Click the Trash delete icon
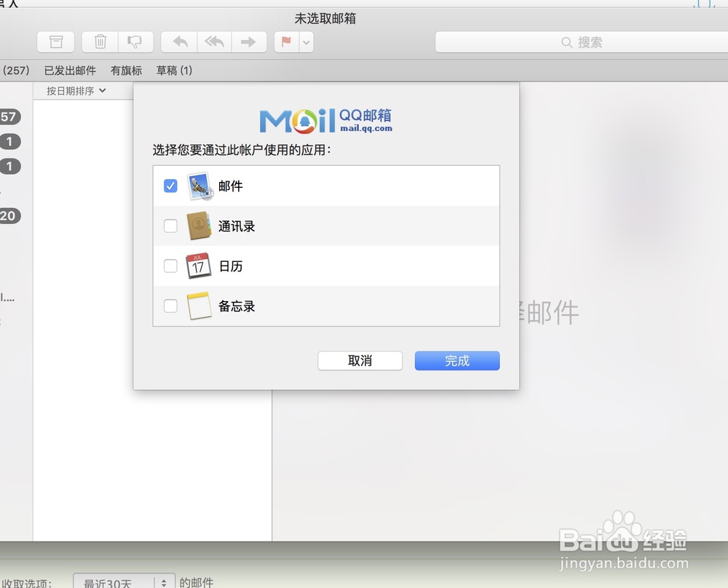The width and height of the screenshot is (728, 588). point(100,42)
